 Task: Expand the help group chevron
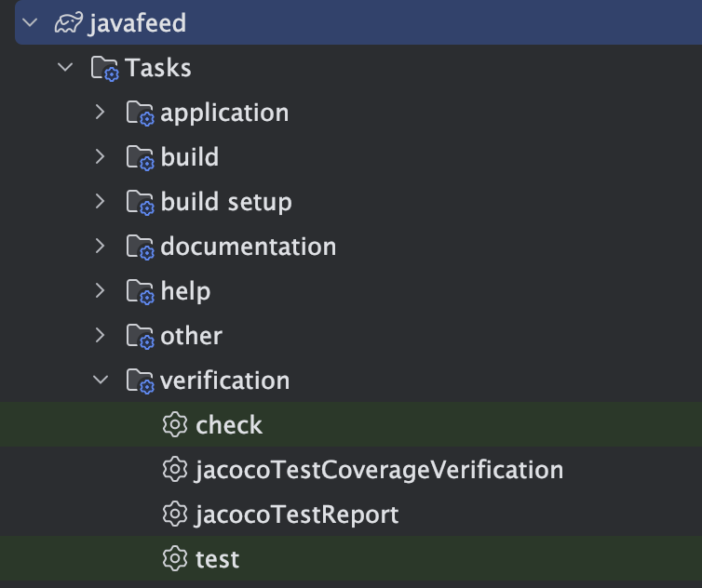(x=101, y=291)
